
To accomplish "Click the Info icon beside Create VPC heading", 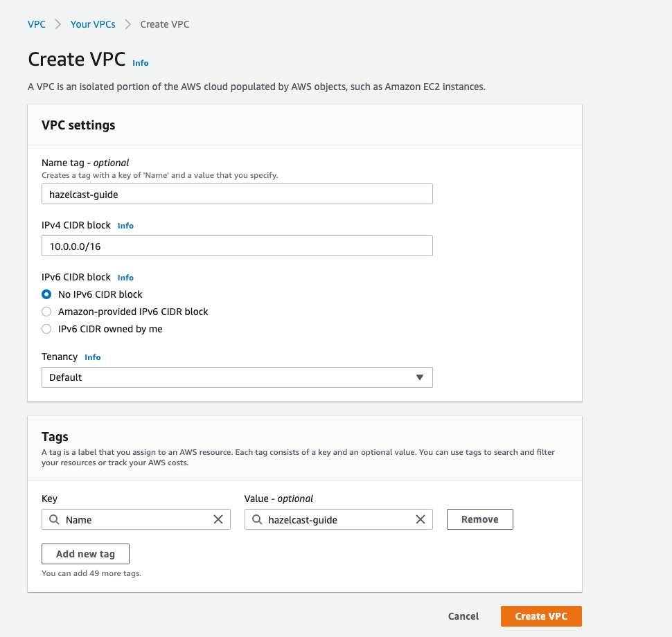I will point(140,63).
